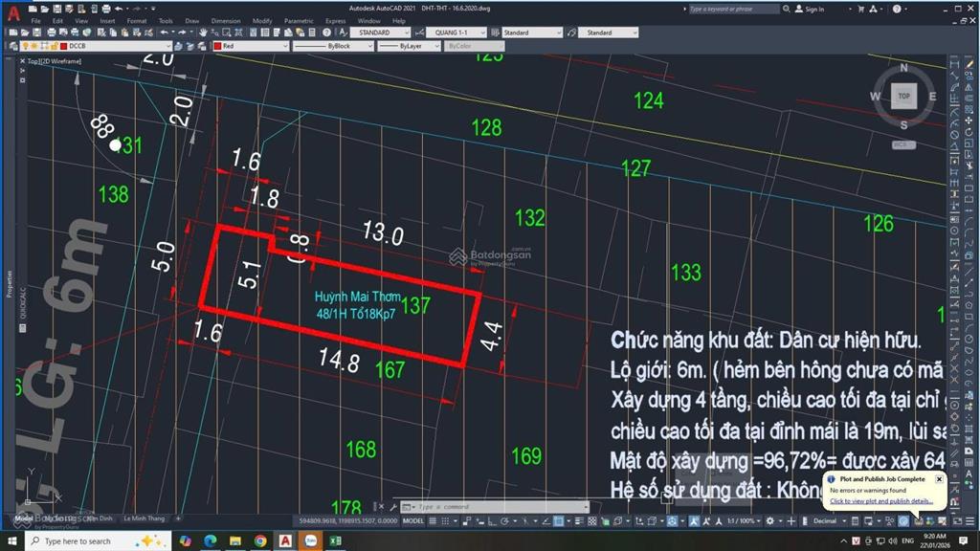
Task: Open the Draw menu
Action: click(x=190, y=19)
